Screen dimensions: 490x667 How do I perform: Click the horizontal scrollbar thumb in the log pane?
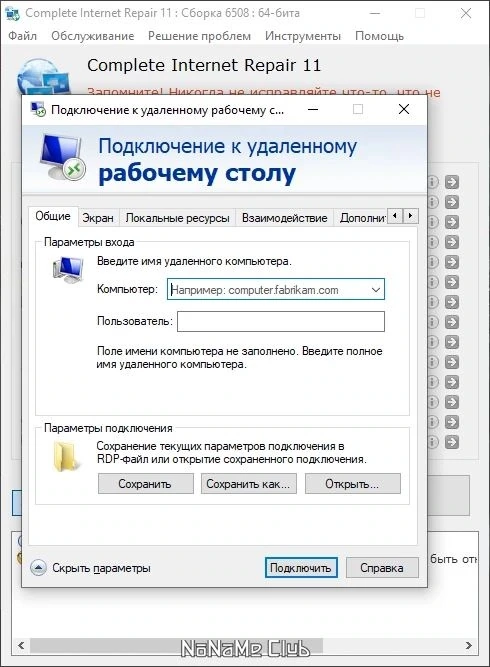(x=176, y=645)
